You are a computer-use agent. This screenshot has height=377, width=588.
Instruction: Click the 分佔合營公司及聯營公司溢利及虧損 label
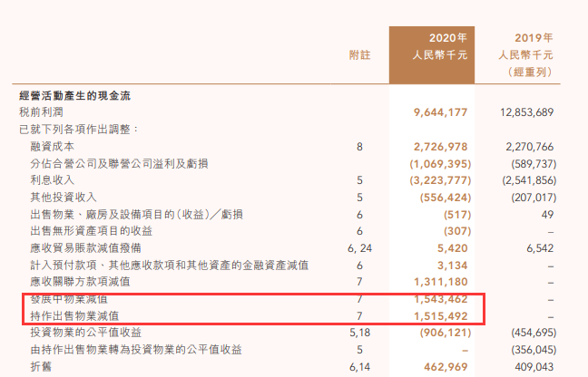coord(119,164)
